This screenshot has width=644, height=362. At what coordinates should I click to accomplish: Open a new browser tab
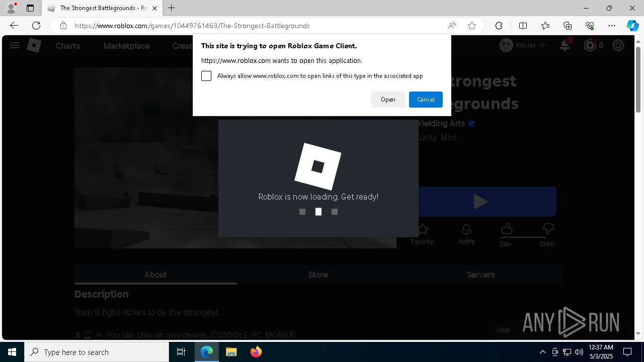click(172, 8)
